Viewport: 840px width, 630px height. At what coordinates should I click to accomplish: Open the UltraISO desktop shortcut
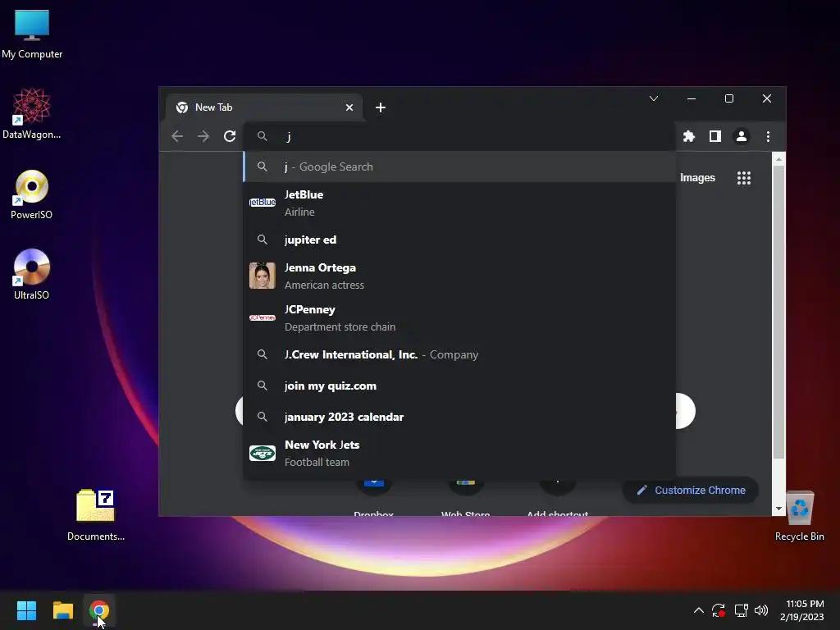click(x=32, y=274)
